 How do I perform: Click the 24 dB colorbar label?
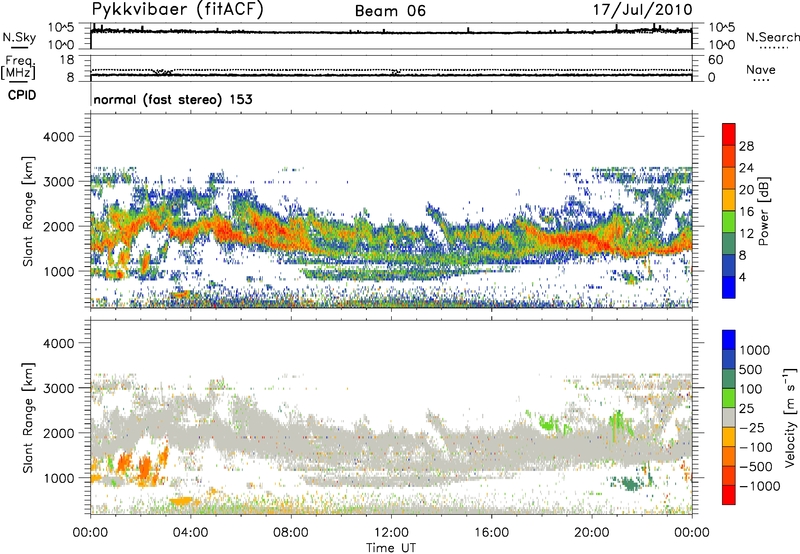[x=746, y=168]
